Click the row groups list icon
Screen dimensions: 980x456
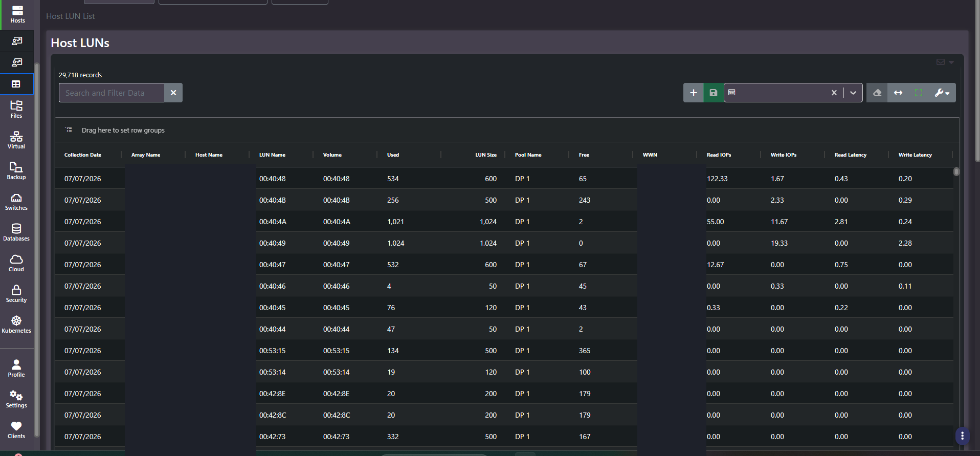[x=69, y=130]
